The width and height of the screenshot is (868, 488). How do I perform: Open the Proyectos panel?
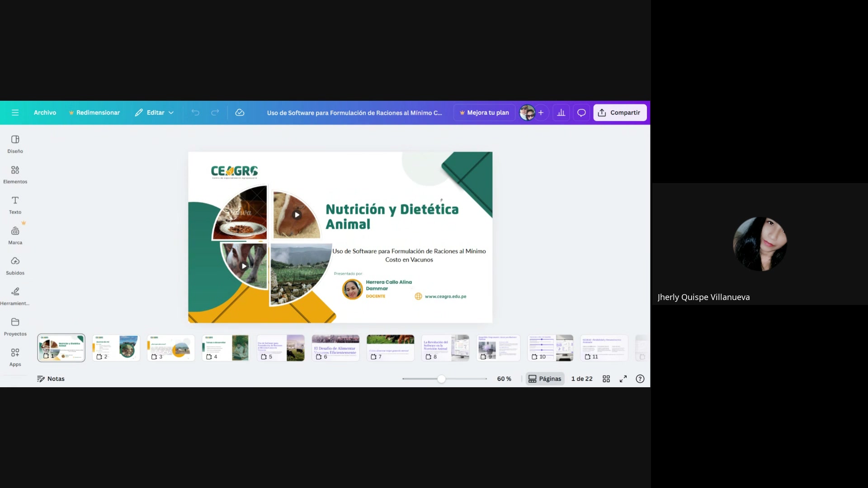[15, 326]
